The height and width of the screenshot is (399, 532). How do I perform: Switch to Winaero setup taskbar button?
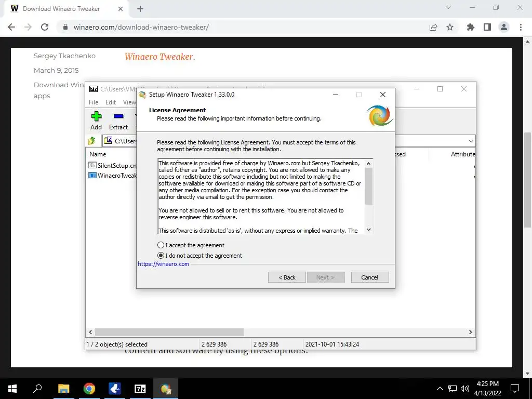click(x=166, y=389)
